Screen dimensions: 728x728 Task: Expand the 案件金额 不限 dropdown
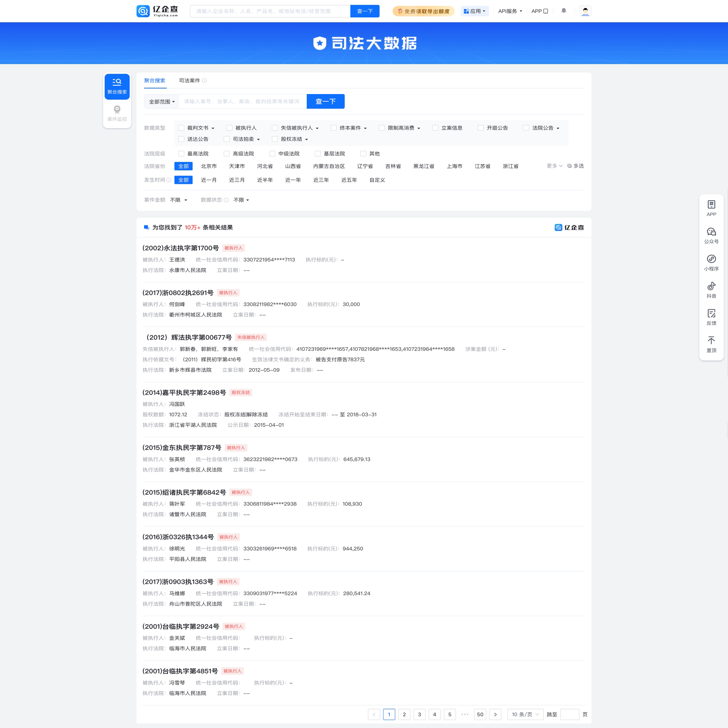(179, 200)
